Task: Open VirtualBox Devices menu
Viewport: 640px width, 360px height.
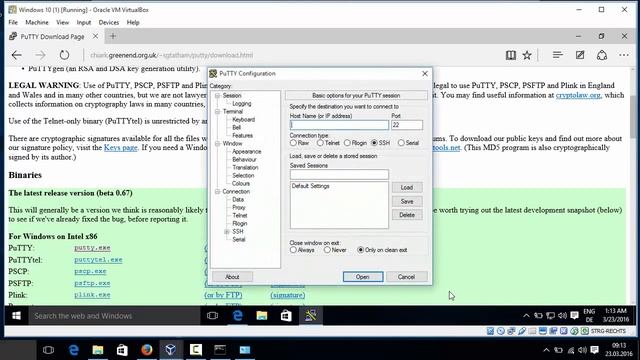Action: click(x=109, y=22)
